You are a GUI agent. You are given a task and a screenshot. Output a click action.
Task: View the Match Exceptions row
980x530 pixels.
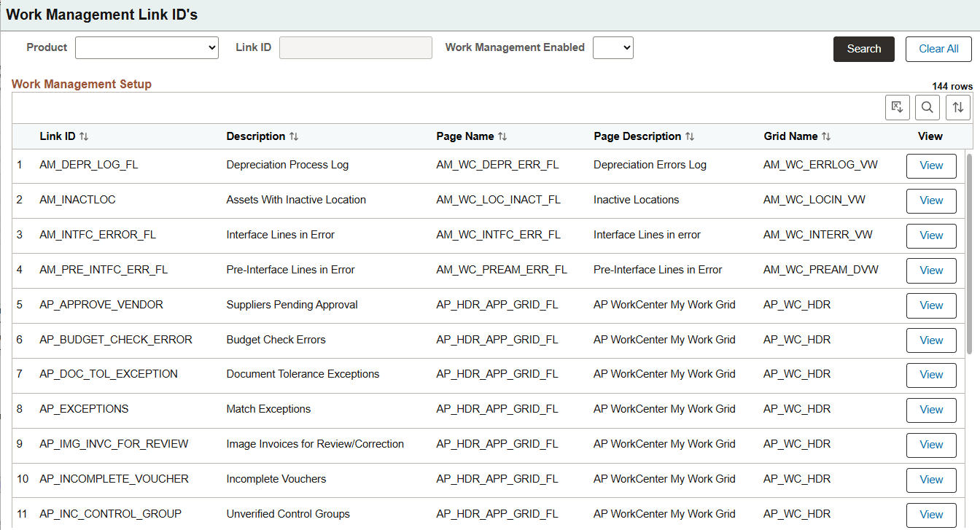click(931, 410)
